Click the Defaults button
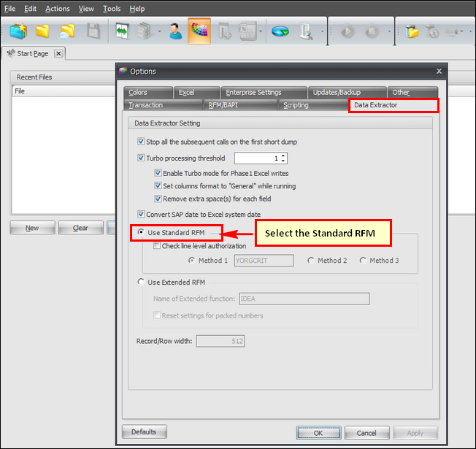The image size is (476, 449). point(145,432)
